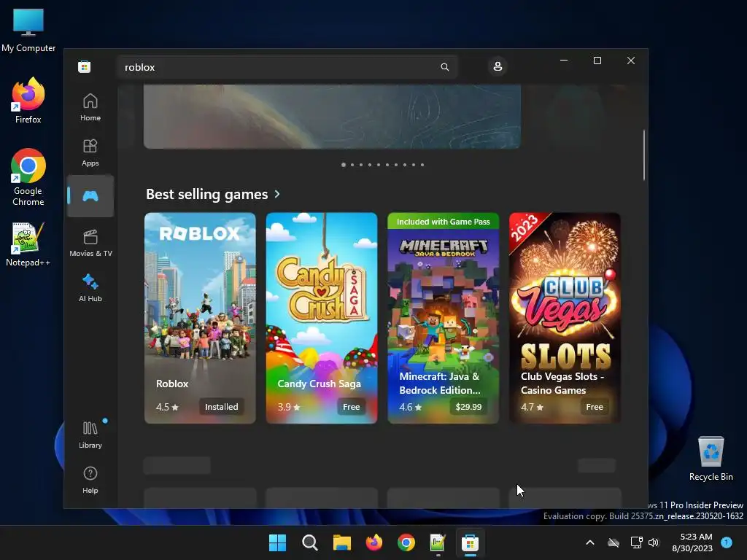747x560 pixels.
Task: Select the first carousel page dot
Action: [x=344, y=165]
